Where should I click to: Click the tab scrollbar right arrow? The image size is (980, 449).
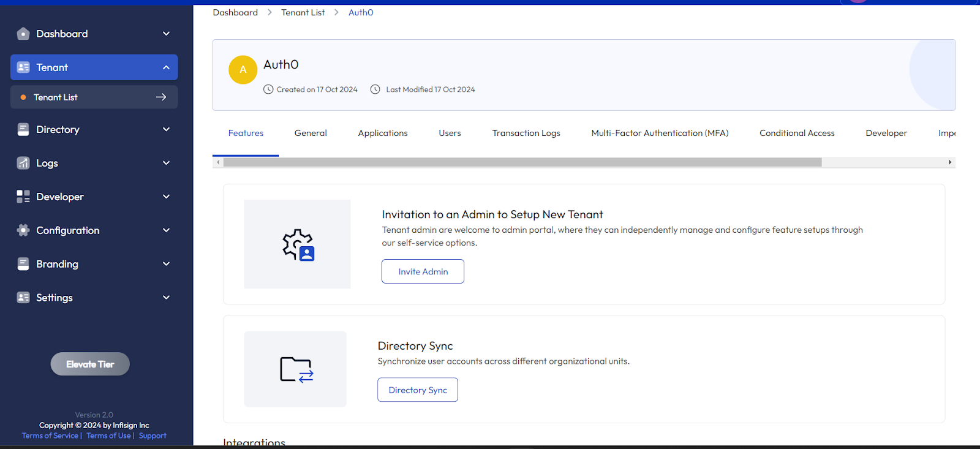(950, 162)
